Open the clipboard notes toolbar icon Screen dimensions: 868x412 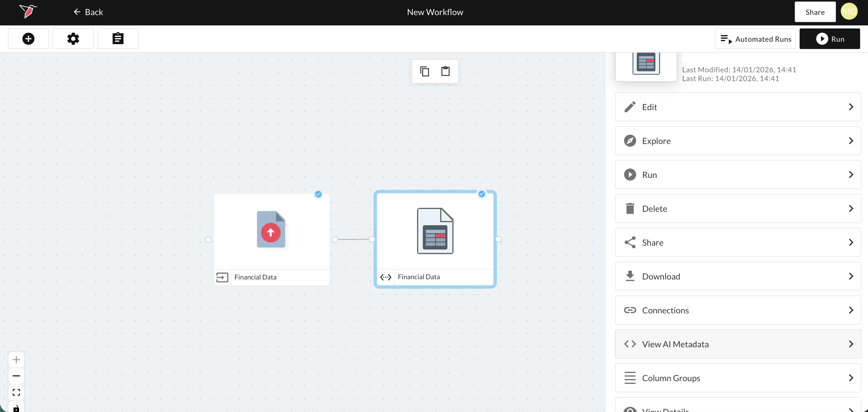coord(118,39)
